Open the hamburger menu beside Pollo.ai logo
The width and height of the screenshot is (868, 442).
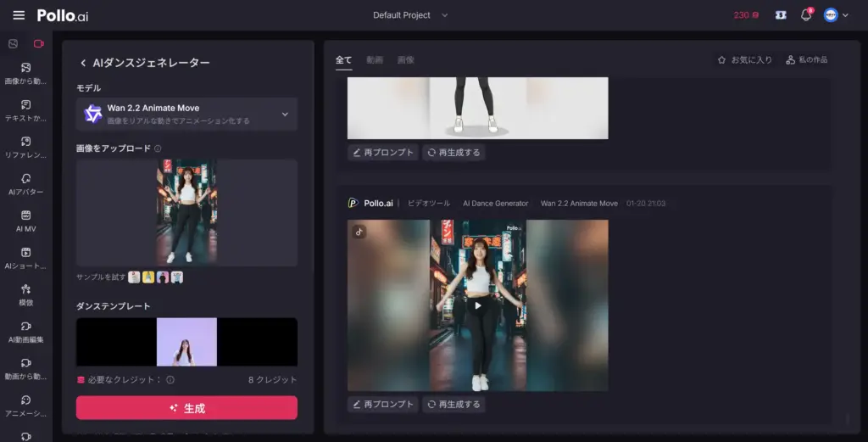19,15
